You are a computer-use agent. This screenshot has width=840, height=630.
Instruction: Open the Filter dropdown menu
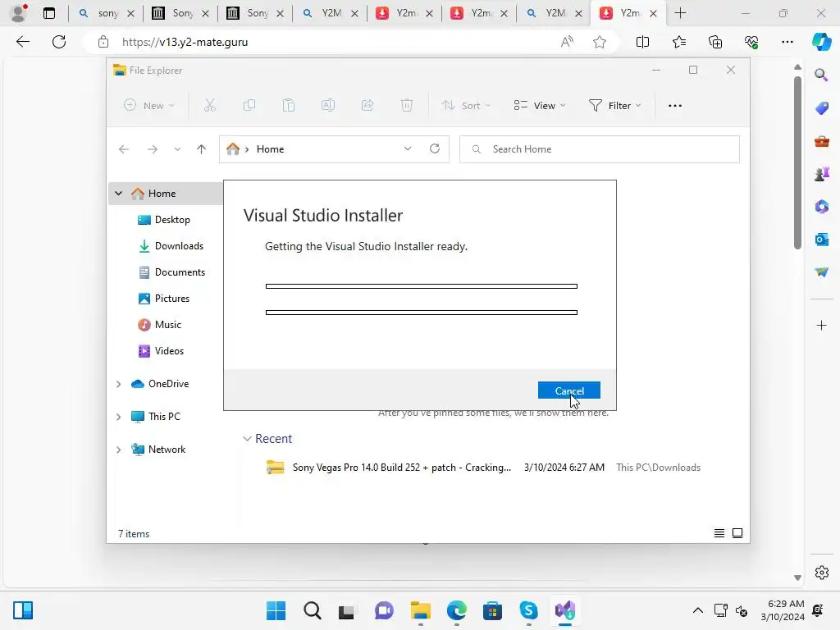click(x=614, y=106)
